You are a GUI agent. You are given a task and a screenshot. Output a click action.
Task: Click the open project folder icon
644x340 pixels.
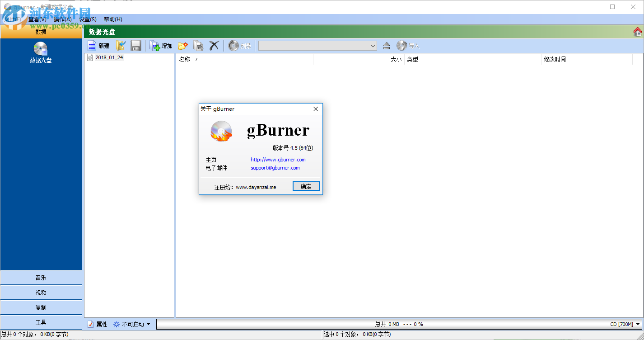coord(121,46)
